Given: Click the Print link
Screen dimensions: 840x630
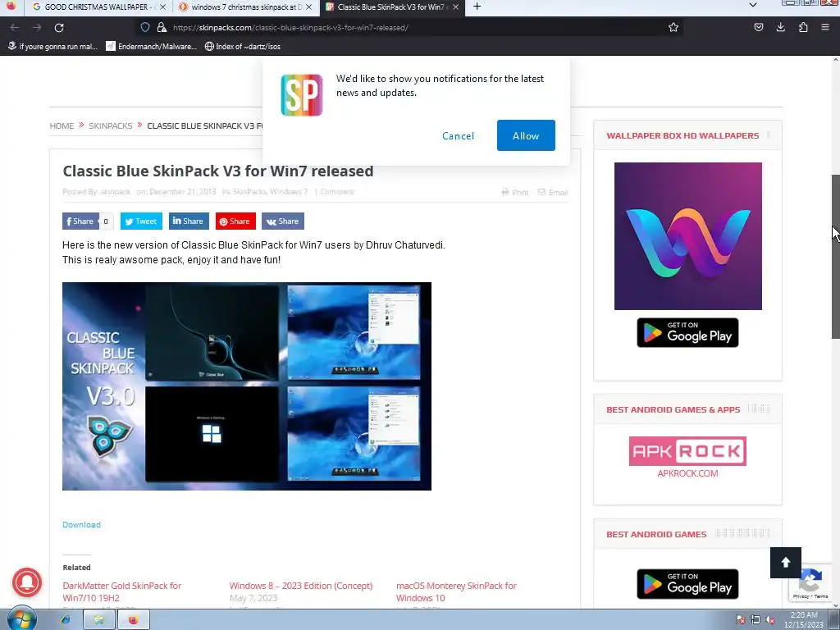Looking at the screenshot, I should coord(515,192).
